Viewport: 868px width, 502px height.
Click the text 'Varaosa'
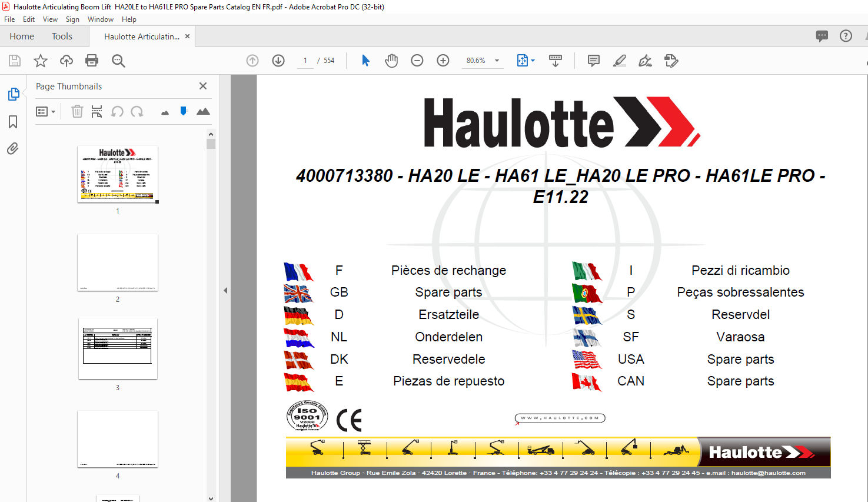pyautogui.click(x=740, y=337)
